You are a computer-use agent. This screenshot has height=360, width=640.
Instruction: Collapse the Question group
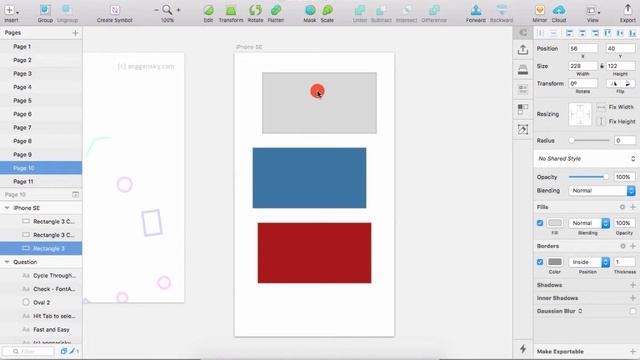(x=7, y=262)
